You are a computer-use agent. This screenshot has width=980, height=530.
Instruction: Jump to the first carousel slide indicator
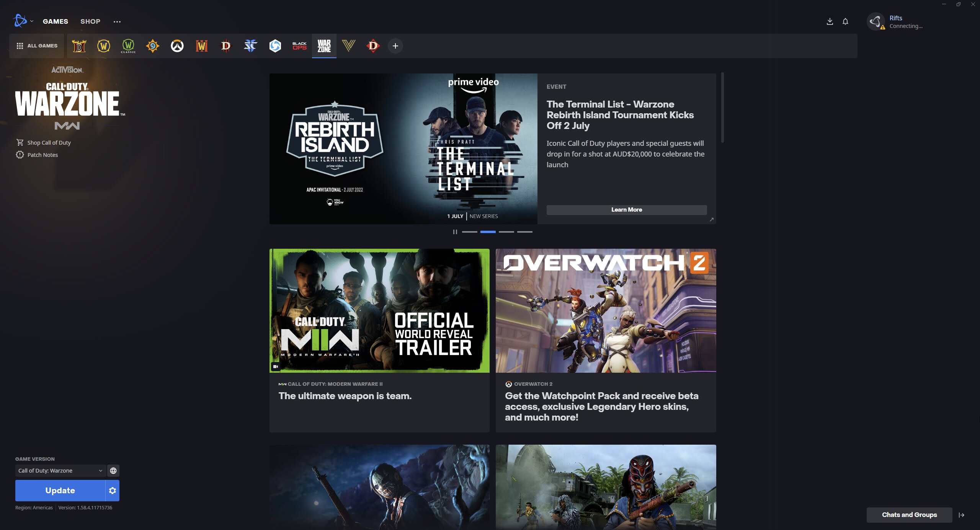(470, 232)
